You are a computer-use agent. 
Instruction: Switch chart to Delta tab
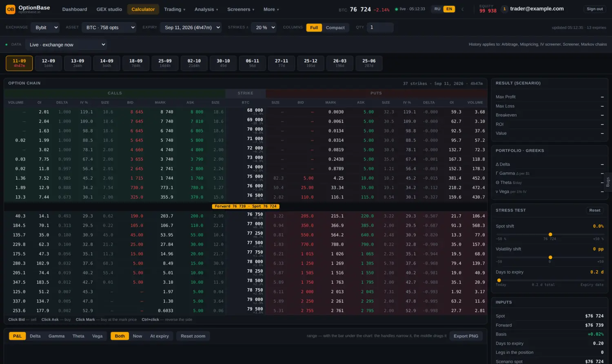pos(35,336)
